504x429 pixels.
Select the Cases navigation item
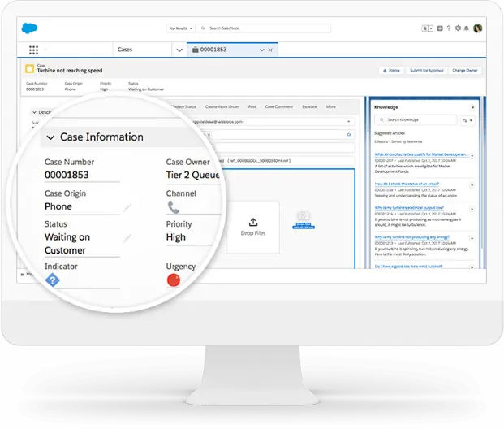tap(125, 50)
